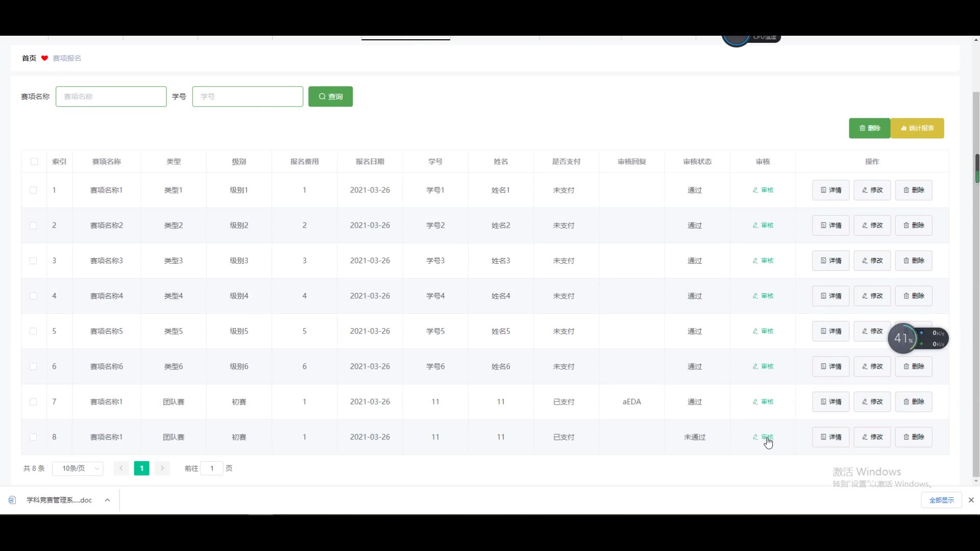The image size is (980, 551).
Task: Click 修改 edit button for row 7
Action: pos(872,402)
